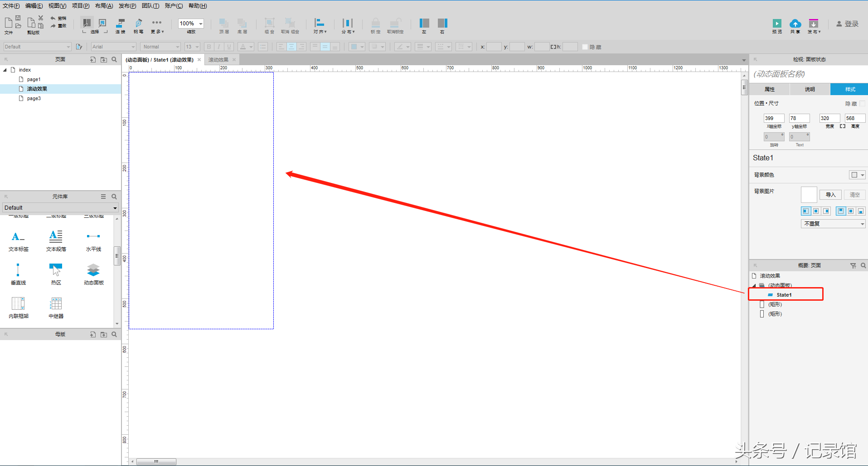
Task: Click the Login (登录) button
Action: pyautogui.click(x=847, y=24)
